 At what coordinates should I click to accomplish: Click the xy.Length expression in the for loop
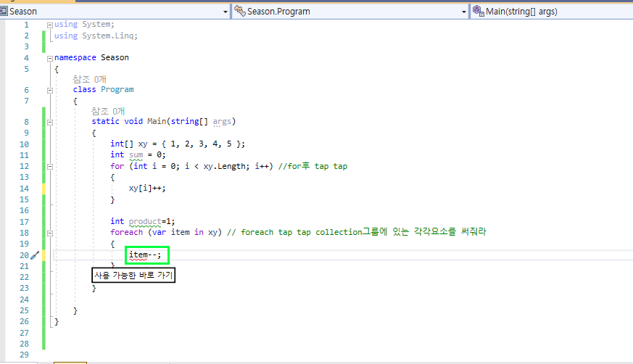tap(226, 166)
